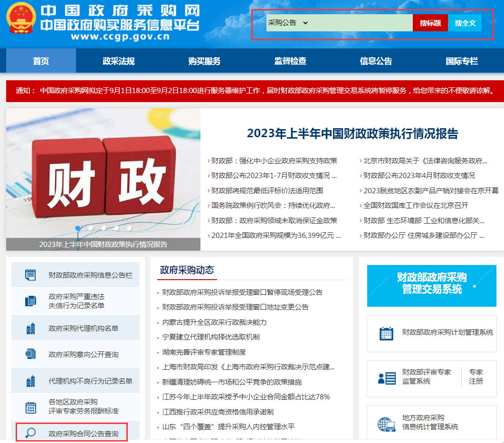Screen dimensions: 504x443
Task: Click the 政府采购意向公开查询 icon
Action: click(x=30, y=354)
